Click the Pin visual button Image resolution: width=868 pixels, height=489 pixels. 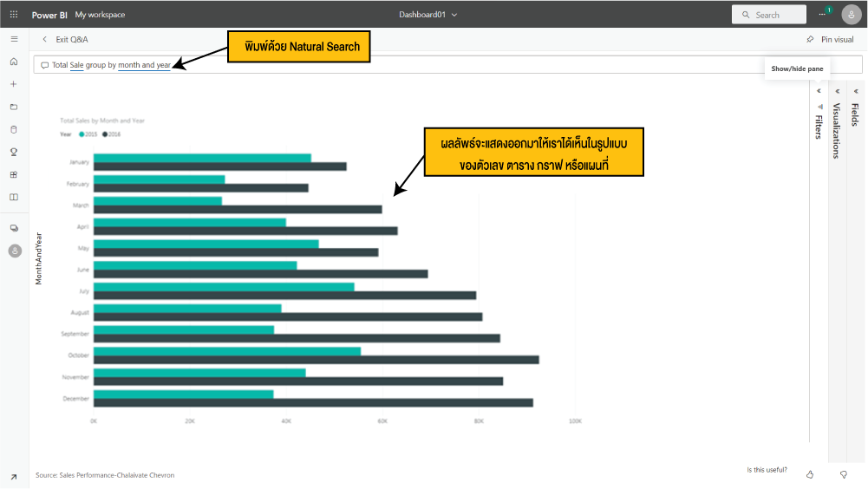coord(830,40)
